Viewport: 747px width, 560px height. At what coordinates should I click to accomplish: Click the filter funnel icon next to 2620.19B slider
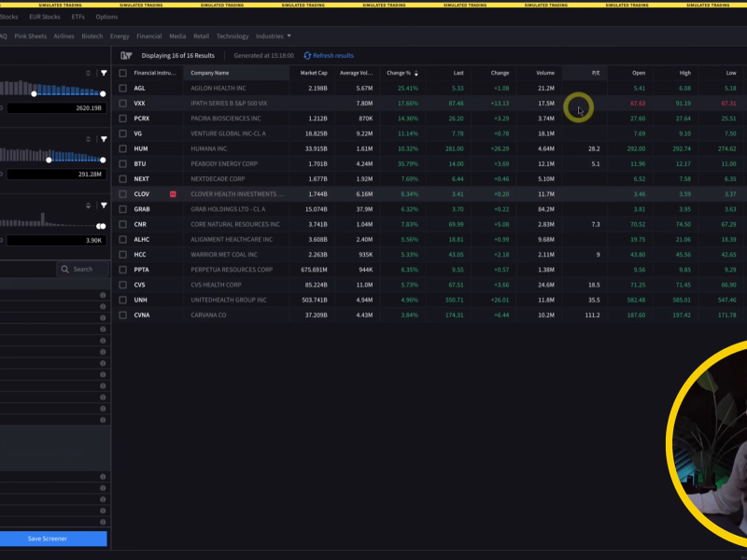point(104,73)
